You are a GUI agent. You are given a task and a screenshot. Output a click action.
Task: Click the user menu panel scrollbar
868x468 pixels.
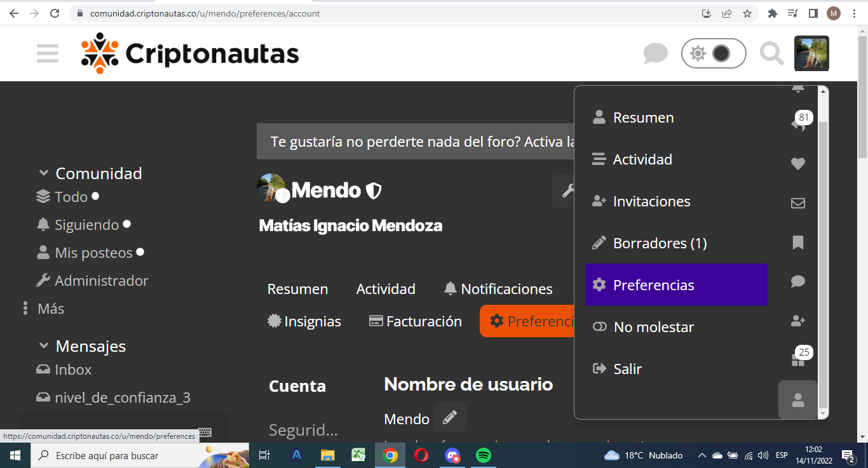pos(823,254)
